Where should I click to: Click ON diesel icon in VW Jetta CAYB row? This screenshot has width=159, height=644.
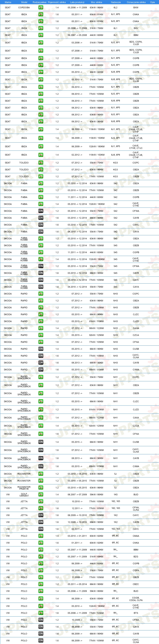pos(41,522)
